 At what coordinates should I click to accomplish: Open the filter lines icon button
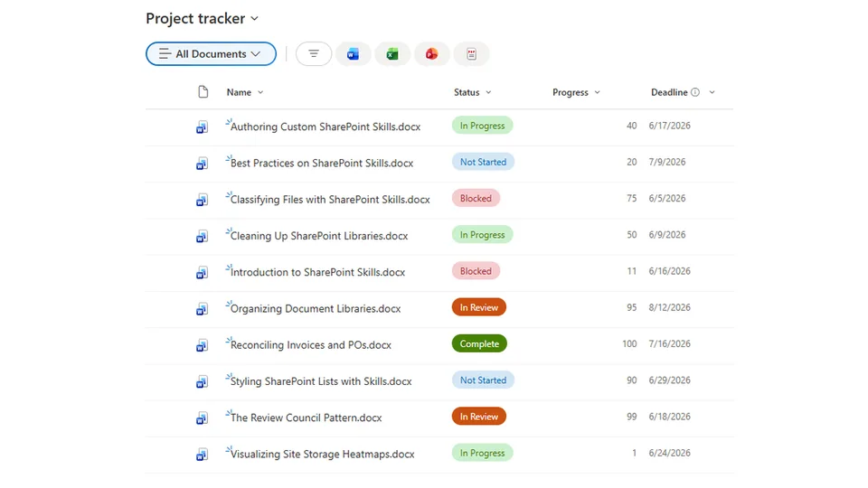pyautogui.click(x=314, y=53)
